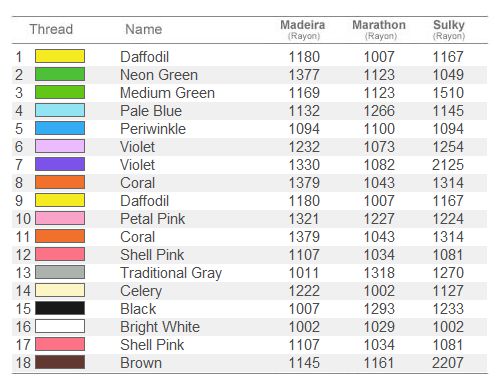Click the Marathon column header
The width and height of the screenshot is (500, 384).
click(x=379, y=30)
